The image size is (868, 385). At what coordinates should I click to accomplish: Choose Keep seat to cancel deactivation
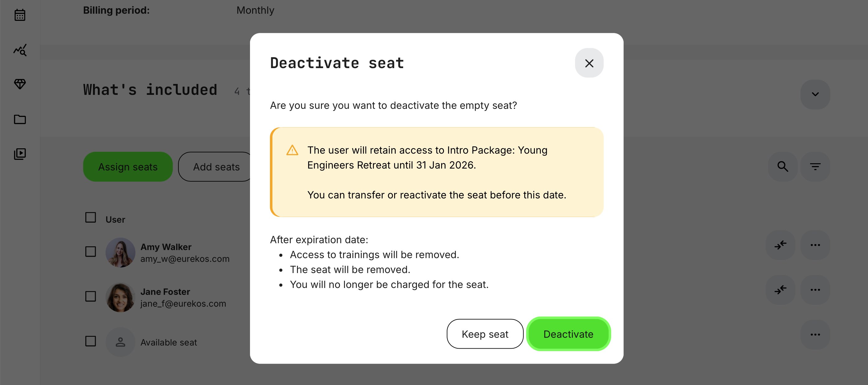(x=485, y=334)
